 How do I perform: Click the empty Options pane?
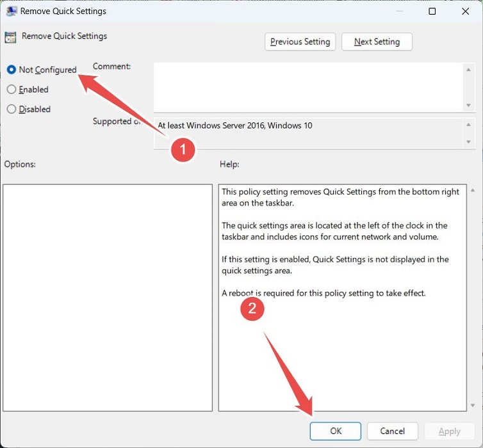(108, 298)
